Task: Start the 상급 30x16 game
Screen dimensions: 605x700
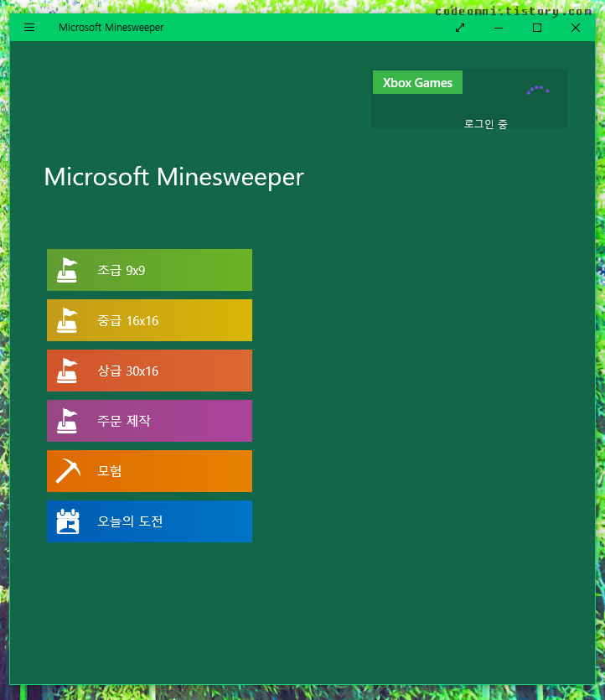Action: [149, 371]
